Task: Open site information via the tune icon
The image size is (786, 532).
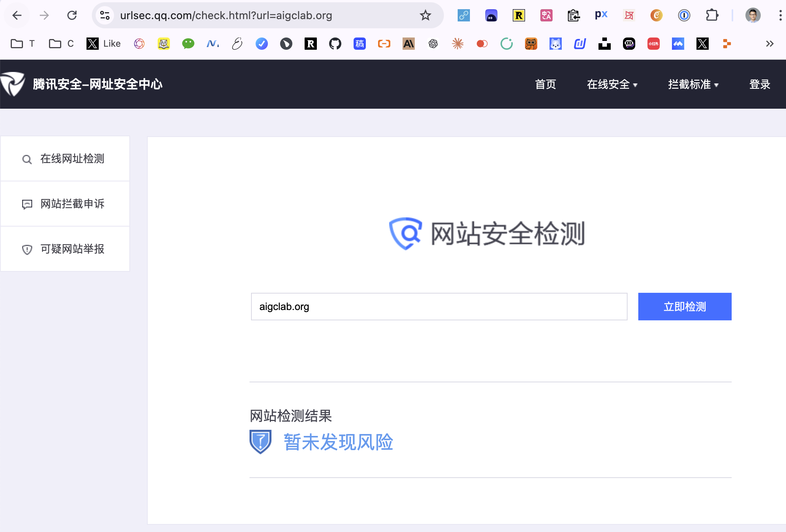Action: (x=104, y=15)
